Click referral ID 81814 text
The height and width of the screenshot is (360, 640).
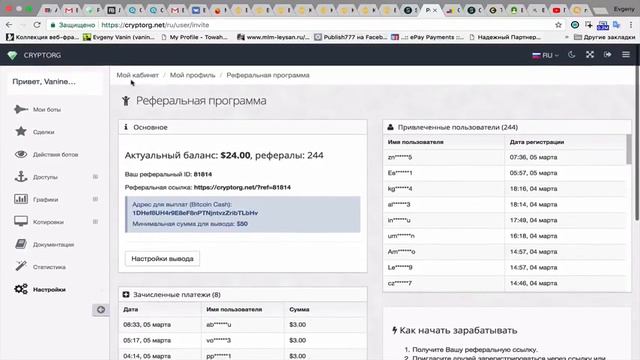click(202, 174)
